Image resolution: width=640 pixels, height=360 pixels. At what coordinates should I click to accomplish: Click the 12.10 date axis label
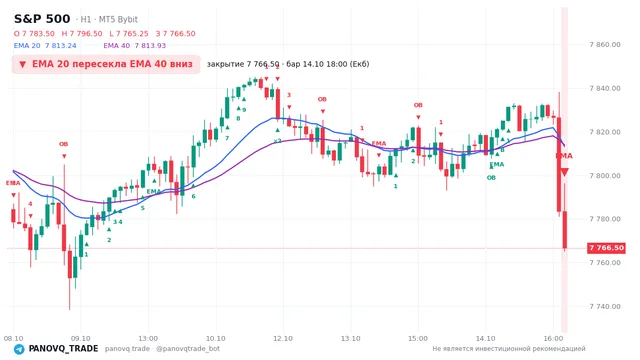[283, 338]
